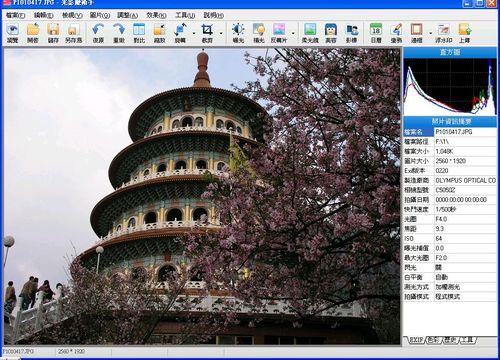Apply the 反轉片 (Reversal film) effect icon
500x360 pixels.
coord(279,33)
